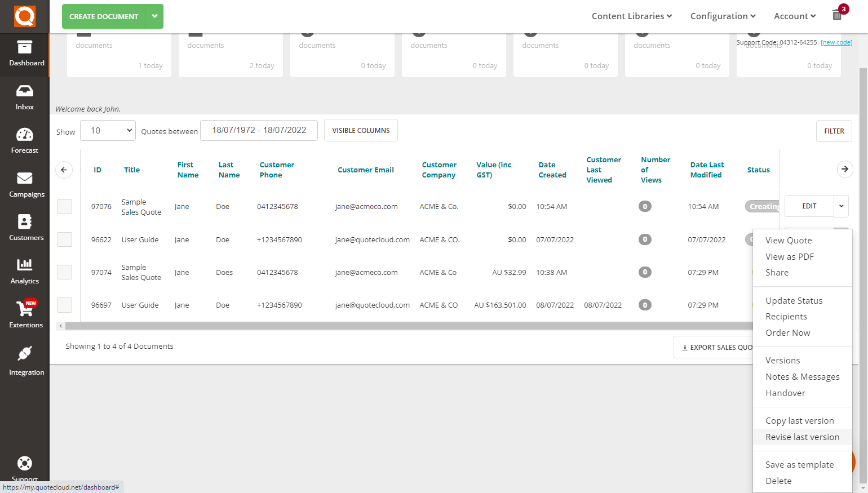This screenshot has width=868, height=493.
Task: Open the Inbox sidebar icon
Action: coord(25,97)
